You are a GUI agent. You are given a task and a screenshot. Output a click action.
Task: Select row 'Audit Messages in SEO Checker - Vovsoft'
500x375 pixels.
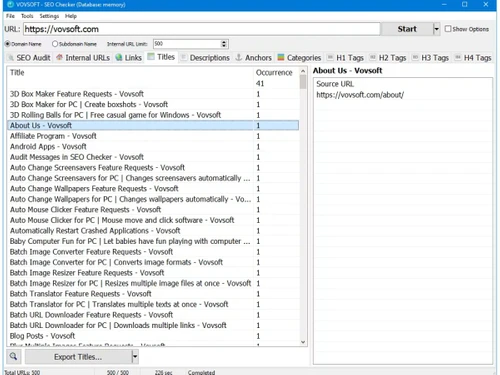[153, 157]
